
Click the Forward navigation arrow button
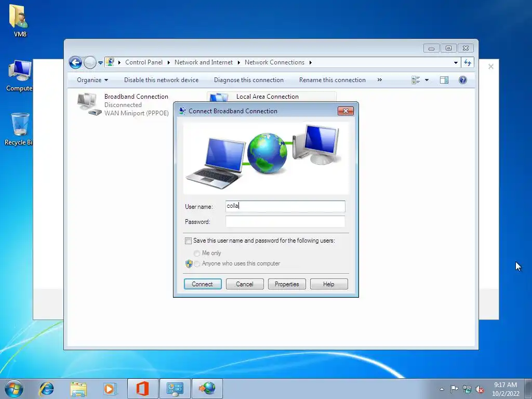(x=90, y=62)
